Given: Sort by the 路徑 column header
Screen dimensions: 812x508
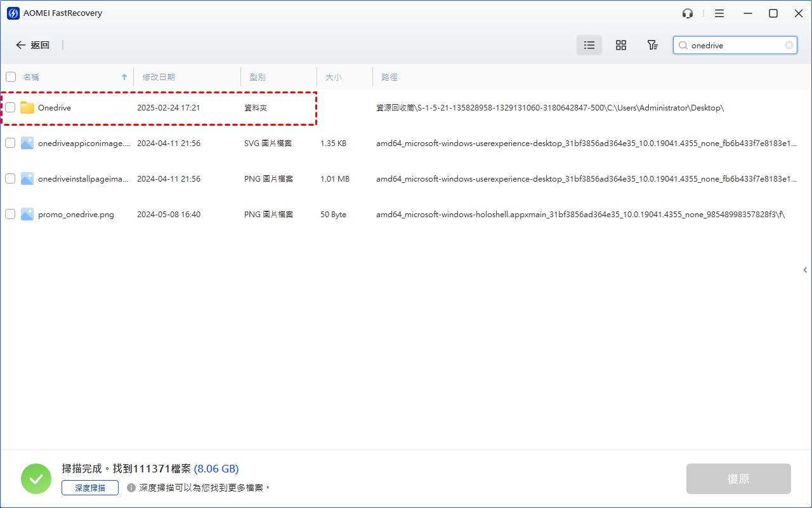Looking at the screenshot, I should click(x=390, y=77).
